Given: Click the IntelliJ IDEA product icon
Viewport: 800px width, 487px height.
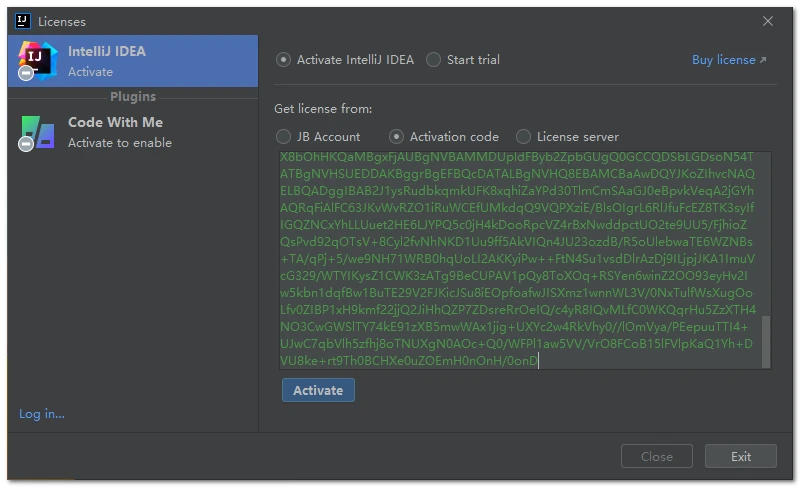Looking at the screenshot, I should [x=37, y=61].
